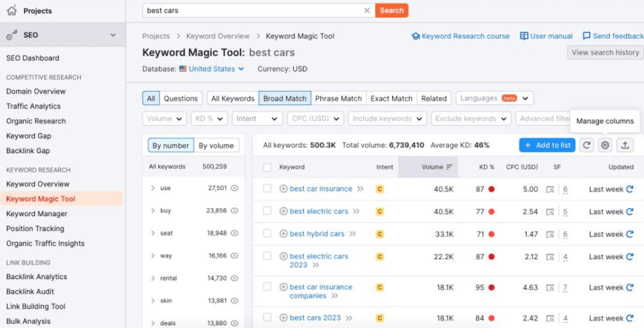
Task: Refresh the best car insurance row update
Action: coord(630,189)
